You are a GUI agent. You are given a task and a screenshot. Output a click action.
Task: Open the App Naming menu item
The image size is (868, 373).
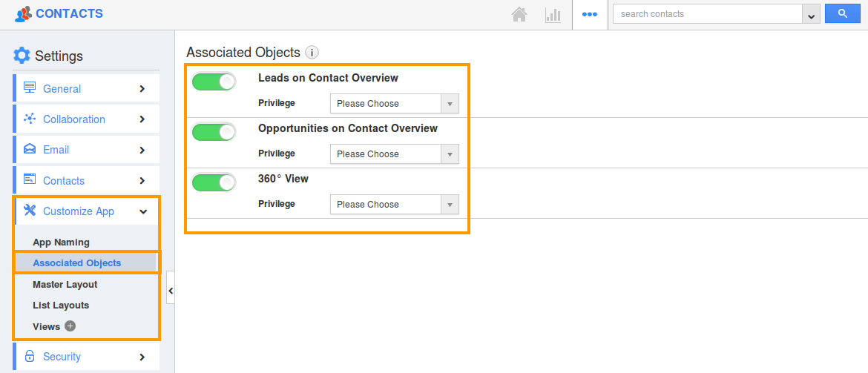(61, 242)
